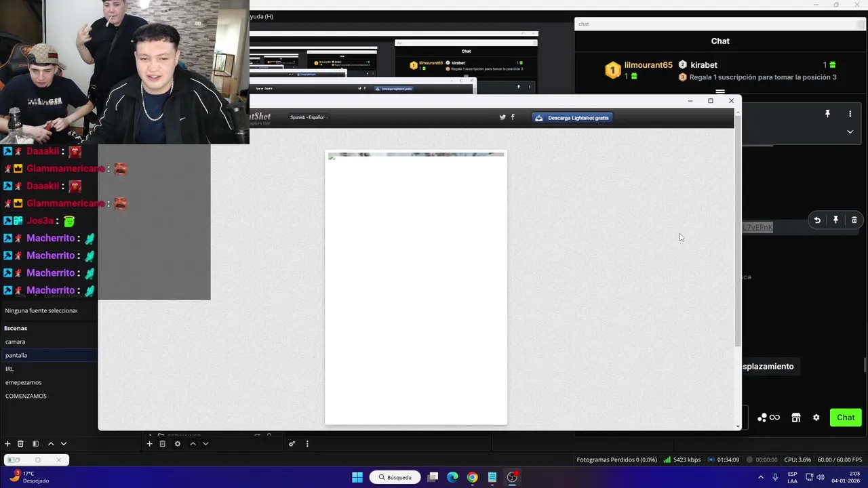This screenshot has height=488, width=868.
Task: Pin the highlighted chat message
Action: pyautogui.click(x=835, y=220)
